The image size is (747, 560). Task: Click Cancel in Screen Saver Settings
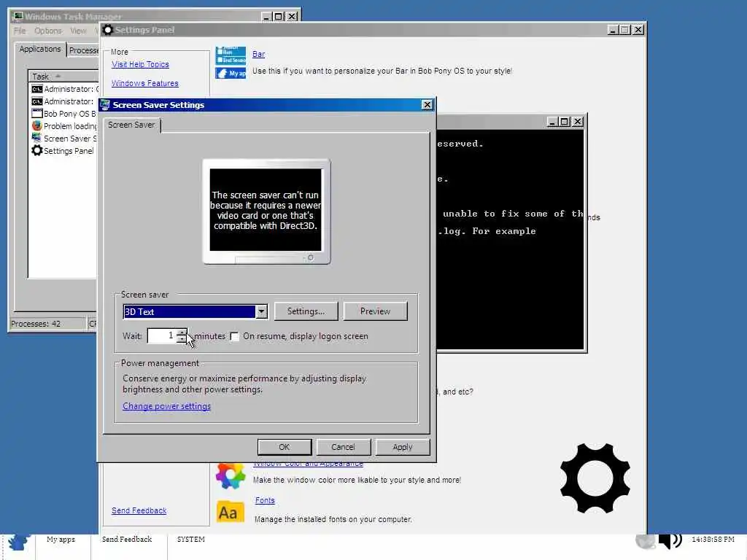tap(343, 447)
